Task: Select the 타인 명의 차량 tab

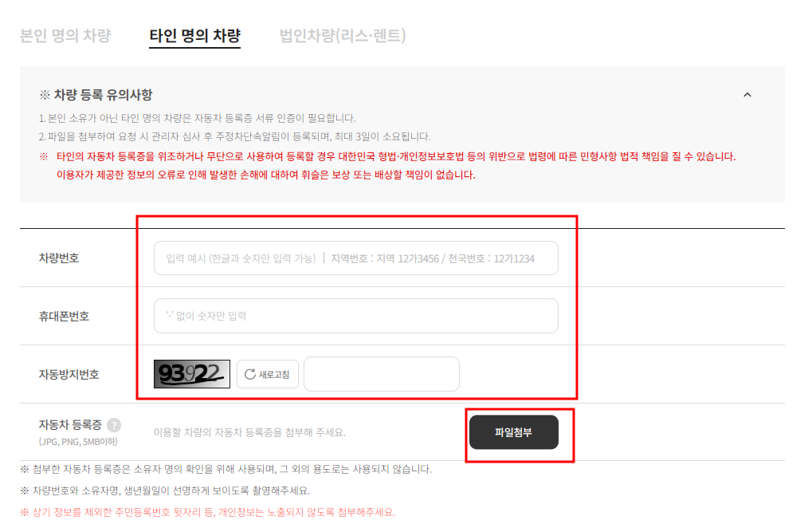Action: click(194, 35)
